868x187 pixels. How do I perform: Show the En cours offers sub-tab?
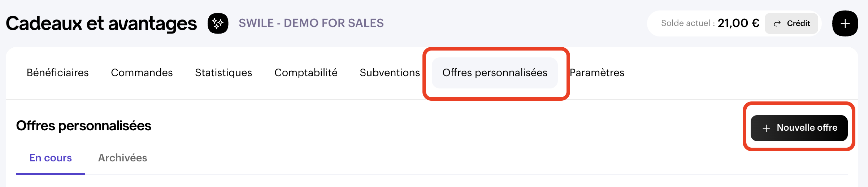51,158
